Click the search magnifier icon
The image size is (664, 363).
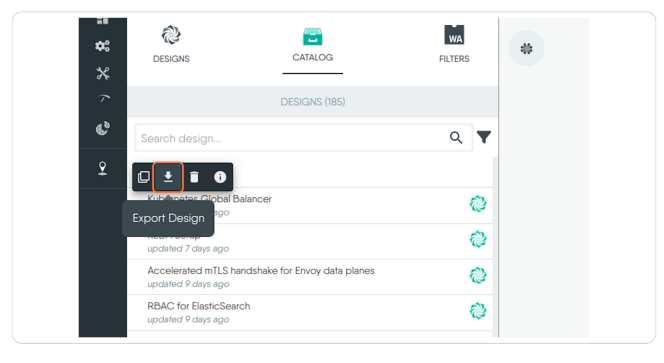point(456,137)
